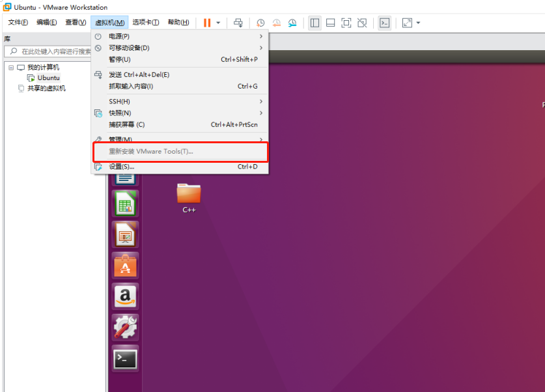
Task: Open the 选项卡(T) menu
Action: coord(146,23)
